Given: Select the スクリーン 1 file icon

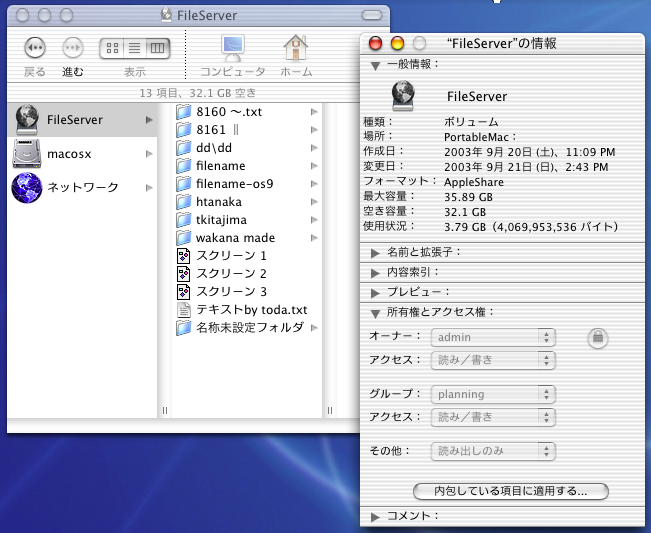Looking at the screenshot, I should click(183, 256).
